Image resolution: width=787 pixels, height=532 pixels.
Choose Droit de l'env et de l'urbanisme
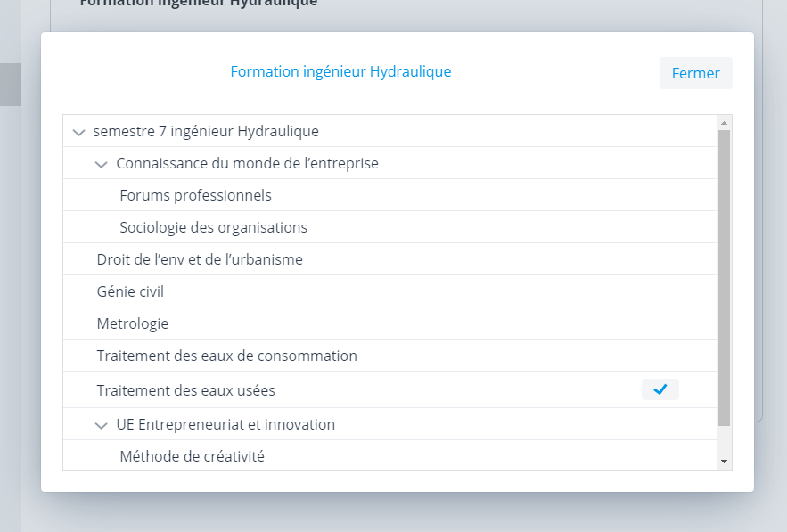point(200,259)
